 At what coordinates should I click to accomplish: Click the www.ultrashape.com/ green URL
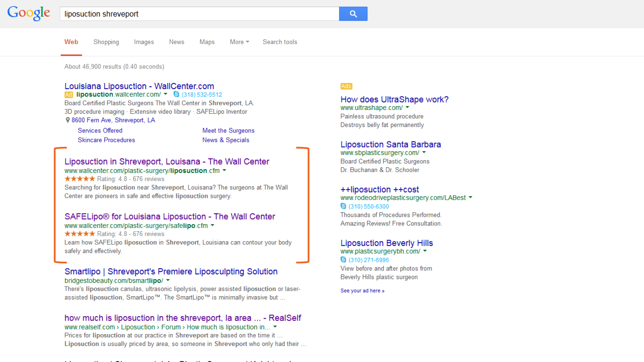pos(372,108)
